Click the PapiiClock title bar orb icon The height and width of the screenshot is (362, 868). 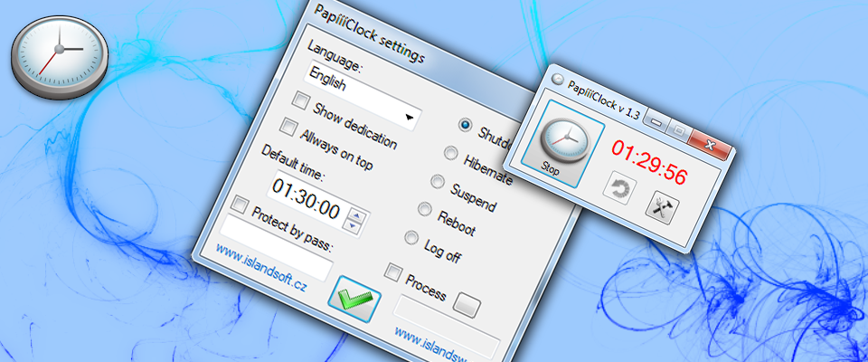click(x=558, y=78)
